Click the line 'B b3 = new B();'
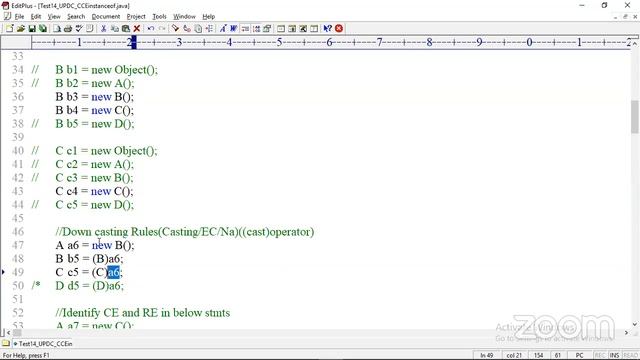Screen dimensions: 640x360 point(94,97)
